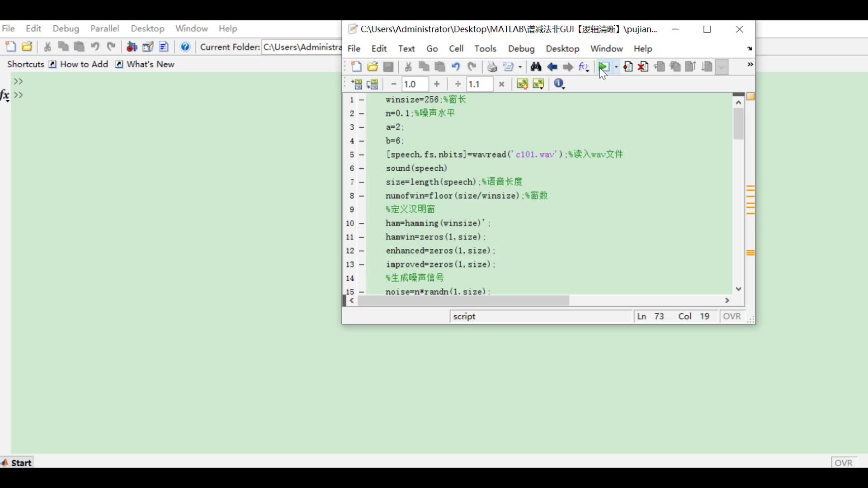
Task: Open the show functions fx dropdown
Action: 584,67
